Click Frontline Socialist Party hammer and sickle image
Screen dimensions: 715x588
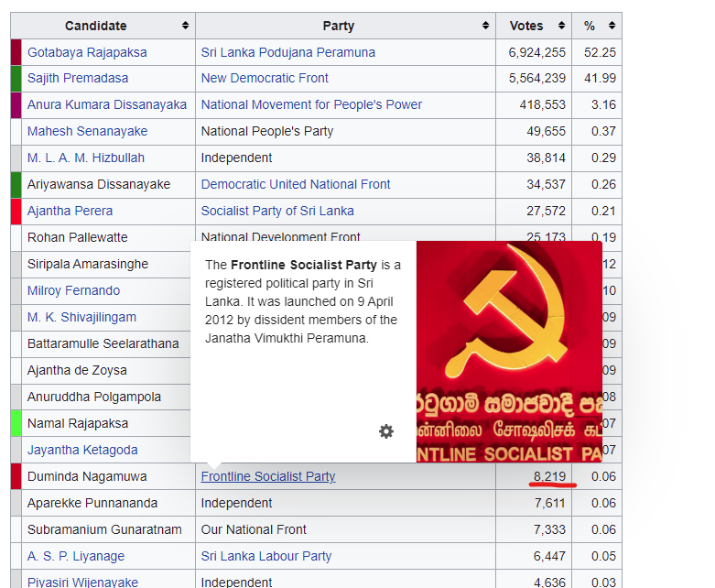(x=509, y=352)
